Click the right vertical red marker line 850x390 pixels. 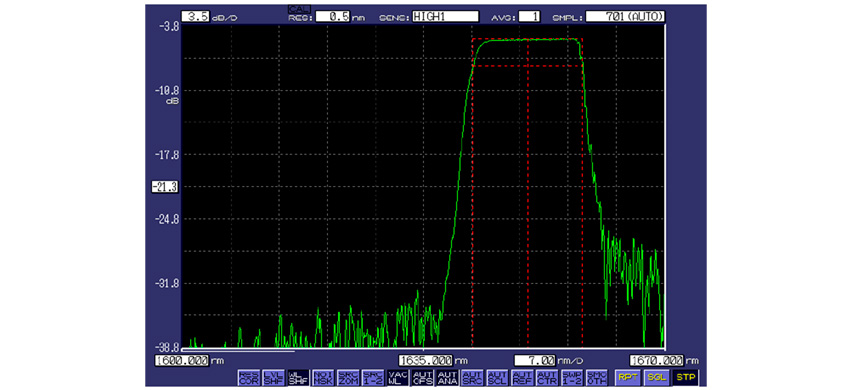tap(583, 193)
